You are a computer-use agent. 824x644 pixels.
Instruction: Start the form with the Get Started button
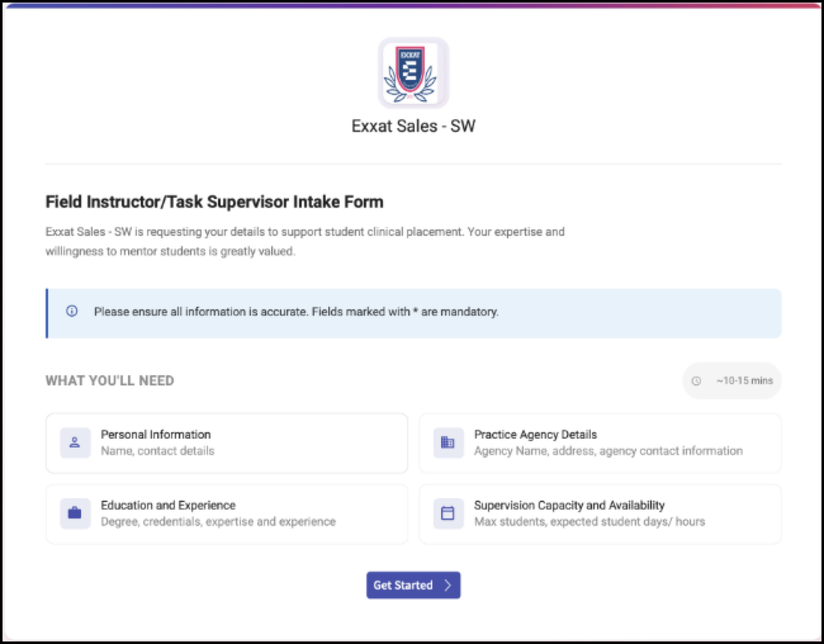click(x=413, y=585)
